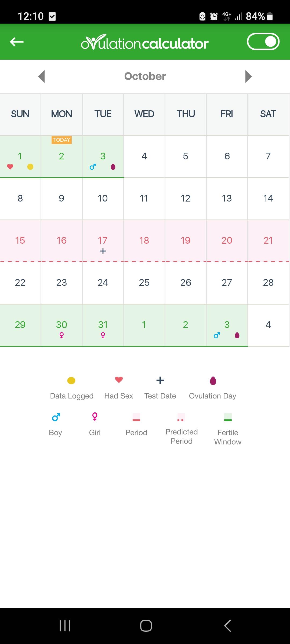The width and height of the screenshot is (290, 644).
Task: Tap the Ovulation Day legend icon
Action: (x=213, y=380)
